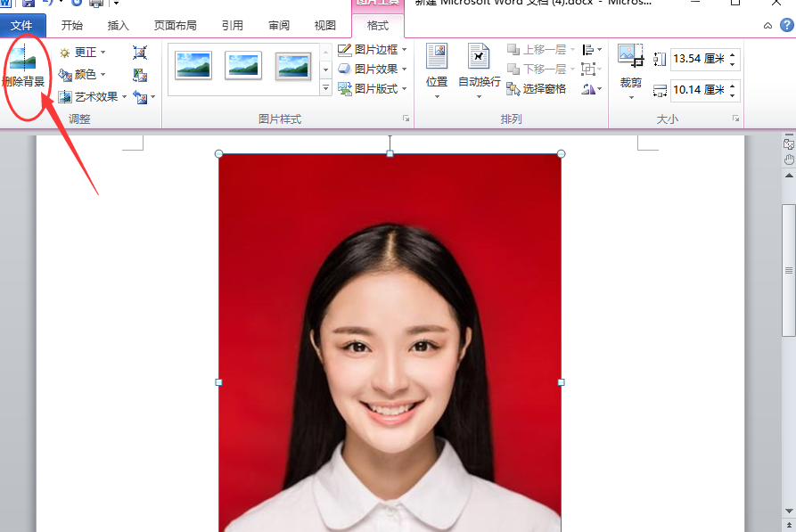This screenshot has height=532, width=796.
Task: Open the 艺术效果 (Artistic Effects) menu
Action: (93, 96)
